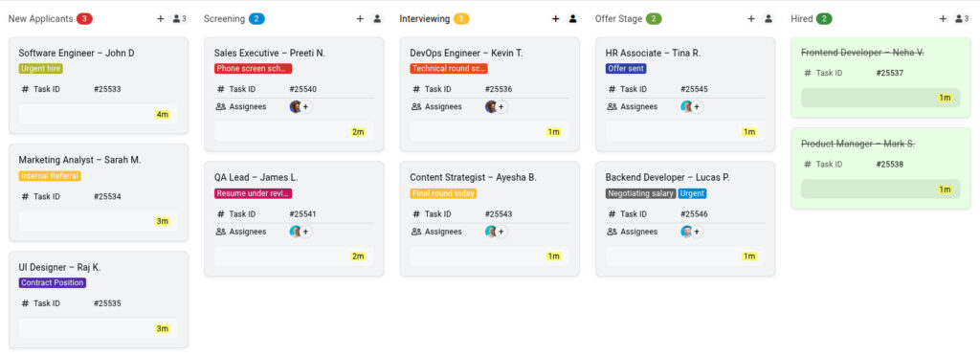Click assignee avatar on HR Associate card
This screenshot has width=980, height=356.
(686, 107)
